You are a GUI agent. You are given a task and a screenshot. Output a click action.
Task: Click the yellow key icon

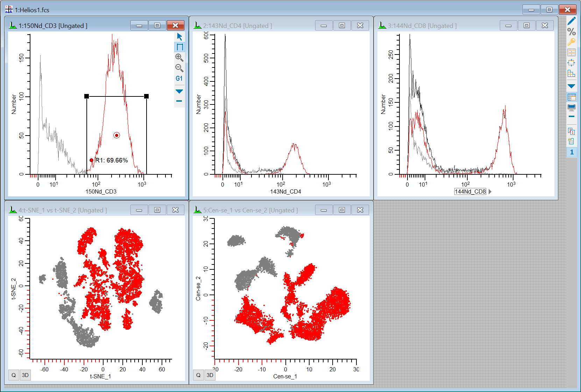(571, 42)
